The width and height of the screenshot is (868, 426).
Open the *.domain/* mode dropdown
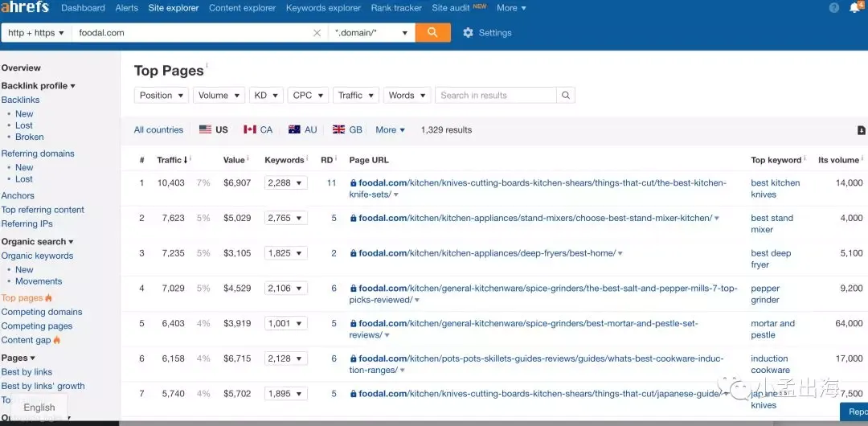click(371, 33)
